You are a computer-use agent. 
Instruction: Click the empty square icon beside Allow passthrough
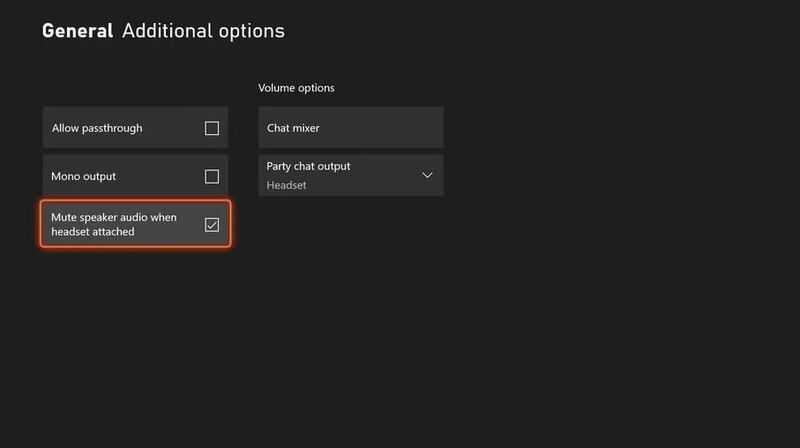pyautogui.click(x=211, y=128)
